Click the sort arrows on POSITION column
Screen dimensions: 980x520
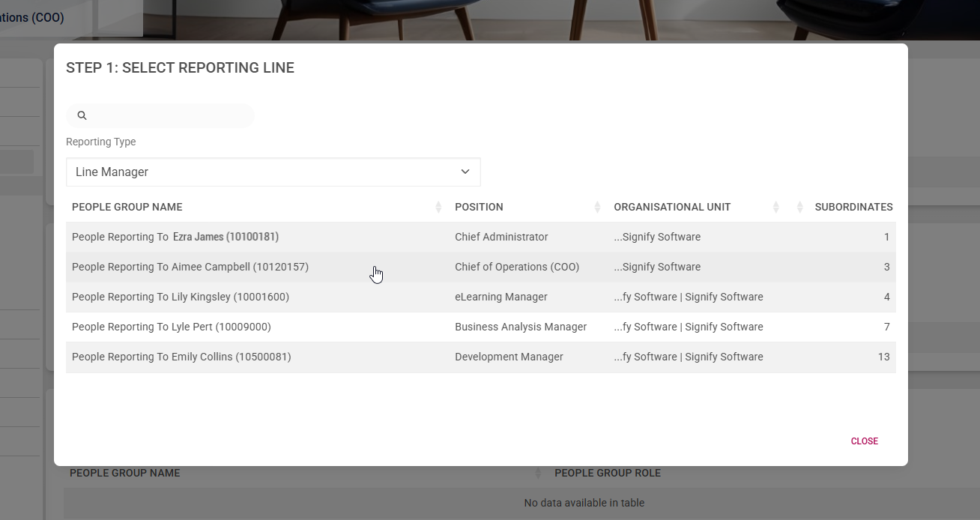[596, 207]
